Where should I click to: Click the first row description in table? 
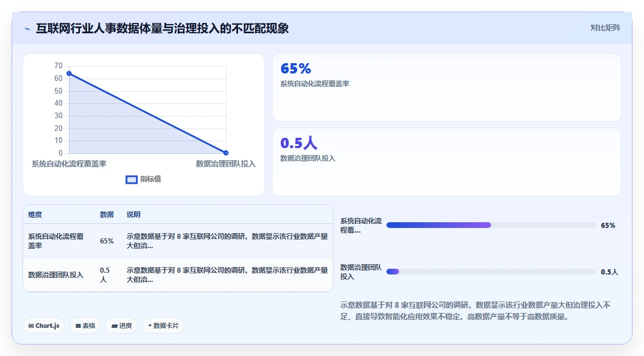coord(227,241)
